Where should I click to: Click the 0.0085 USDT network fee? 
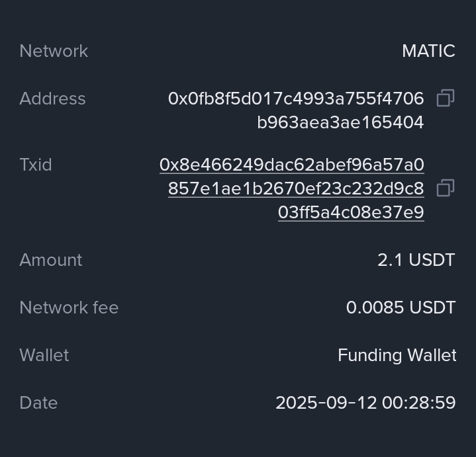click(401, 308)
